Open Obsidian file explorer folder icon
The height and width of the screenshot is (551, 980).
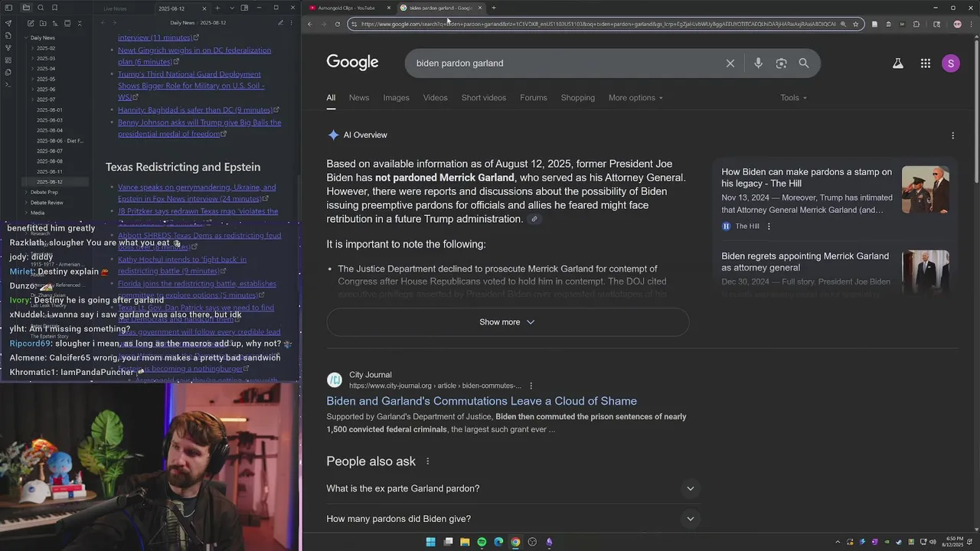[27, 8]
